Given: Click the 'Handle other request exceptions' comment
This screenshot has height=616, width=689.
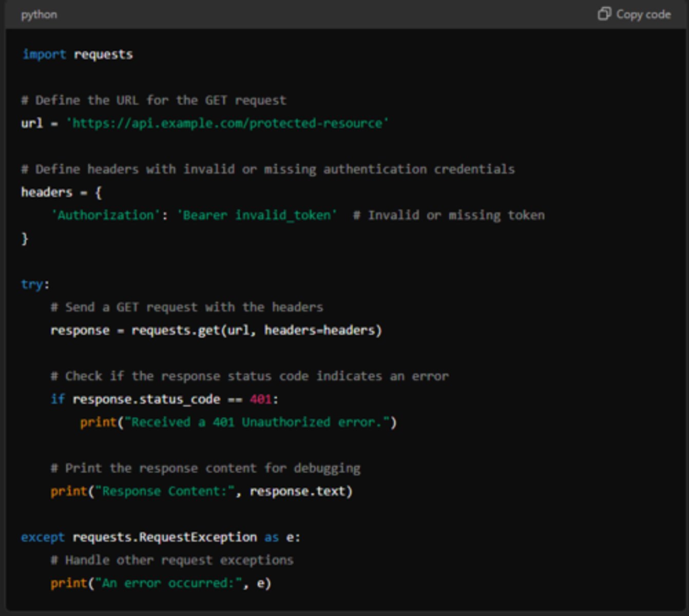Looking at the screenshot, I should coord(172,560).
